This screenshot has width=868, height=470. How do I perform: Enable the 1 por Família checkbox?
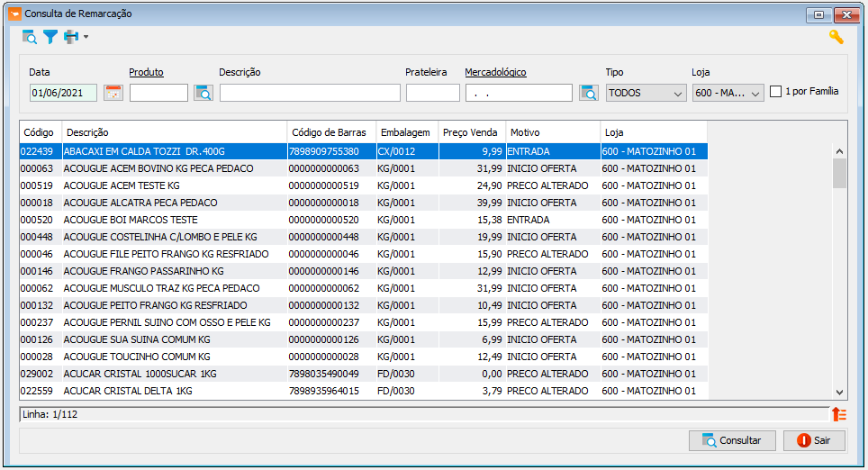click(775, 91)
